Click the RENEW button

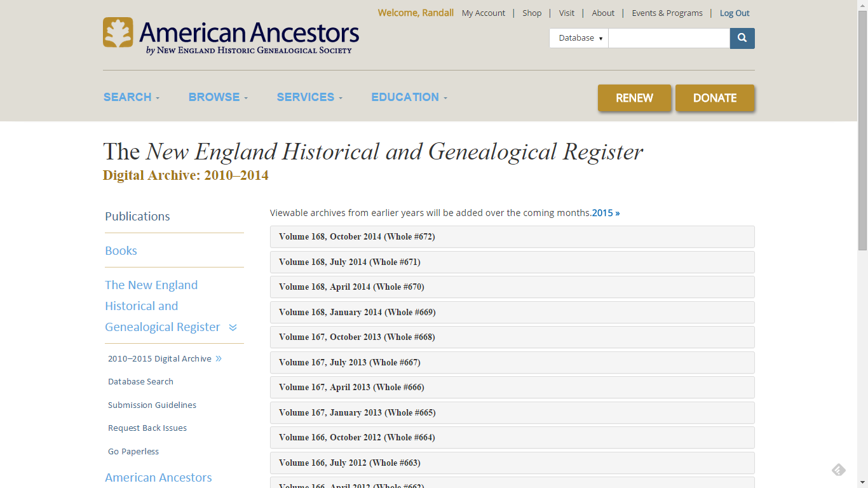634,98
